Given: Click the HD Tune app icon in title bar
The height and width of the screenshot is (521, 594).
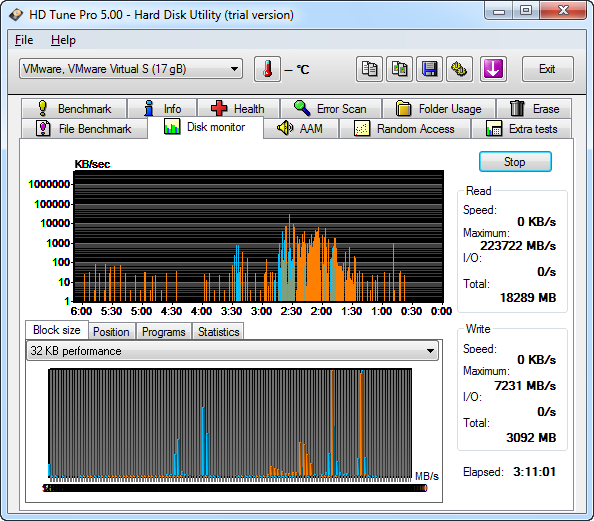Looking at the screenshot, I should point(16,15).
